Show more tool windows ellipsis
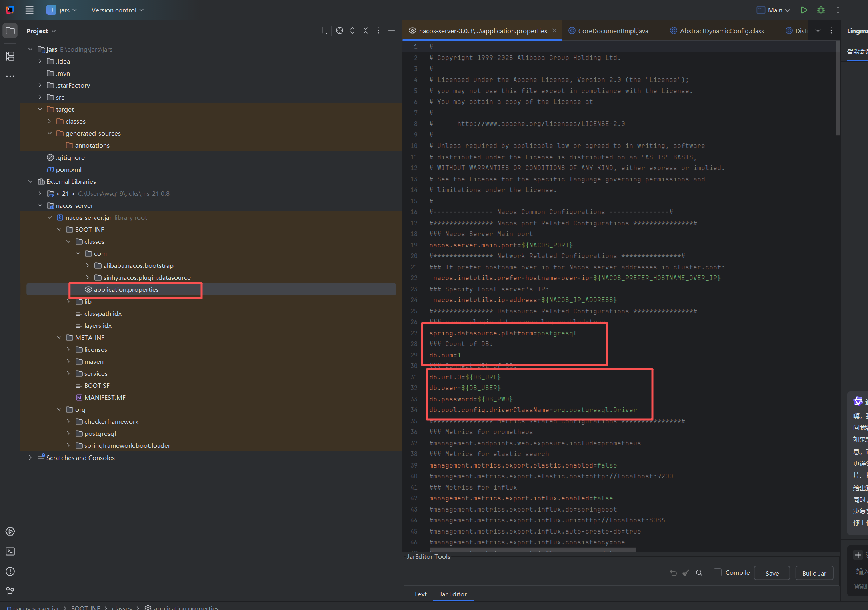 pos(10,76)
